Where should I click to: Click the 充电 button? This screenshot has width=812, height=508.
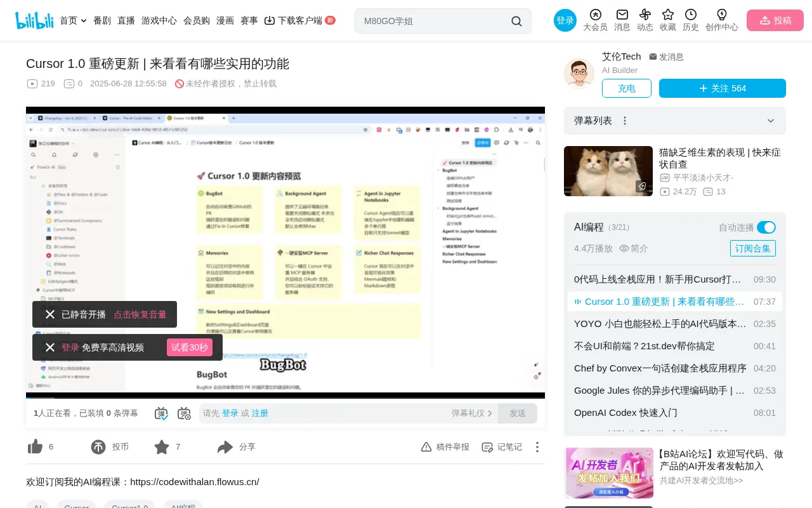(627, 88)
